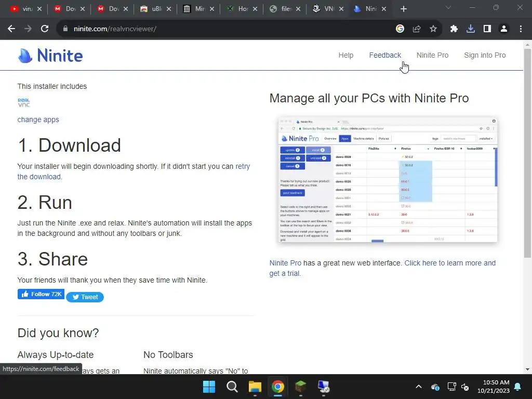Click the OneDrive tray icon
This screenshot has height=399, width=532.
click(x=435, y=387)
